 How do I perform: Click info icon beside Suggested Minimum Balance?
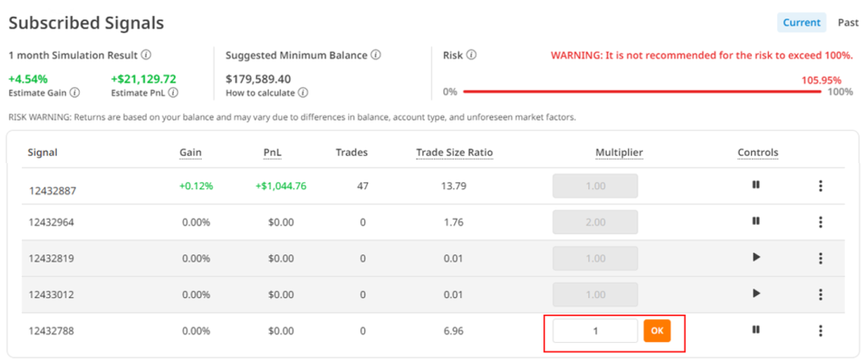(376, 55)
